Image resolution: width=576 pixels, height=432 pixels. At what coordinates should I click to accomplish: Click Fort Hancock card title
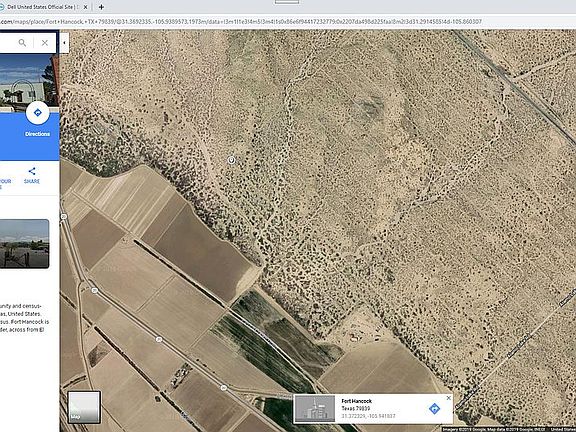(x=356, y=401)
